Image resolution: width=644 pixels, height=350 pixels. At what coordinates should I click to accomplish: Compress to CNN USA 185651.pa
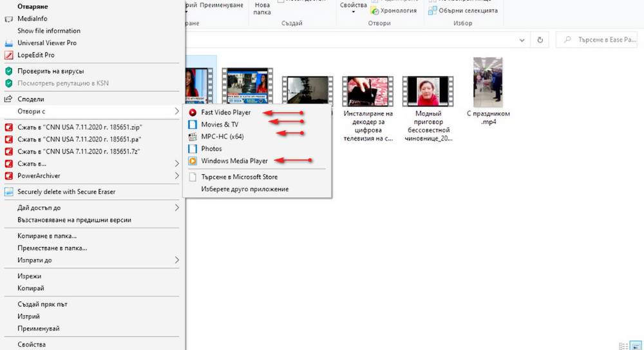tap(79, 139)
